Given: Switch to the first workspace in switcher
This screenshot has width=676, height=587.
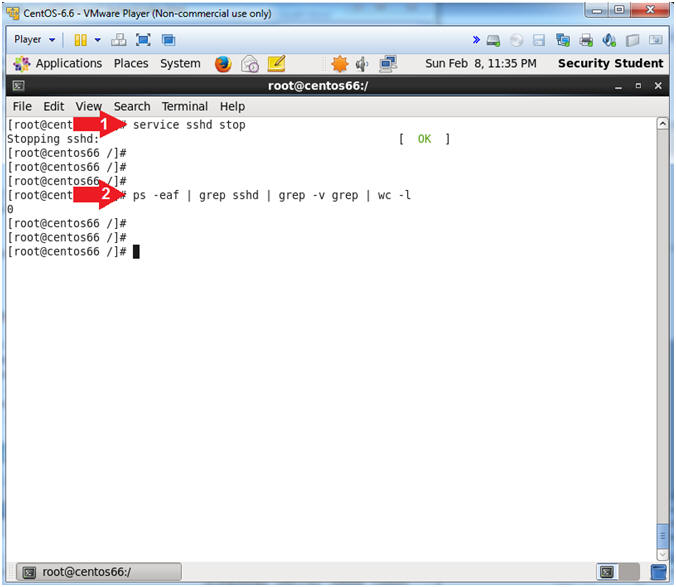Looking at the screenshot, I should (x=607, y=572).
